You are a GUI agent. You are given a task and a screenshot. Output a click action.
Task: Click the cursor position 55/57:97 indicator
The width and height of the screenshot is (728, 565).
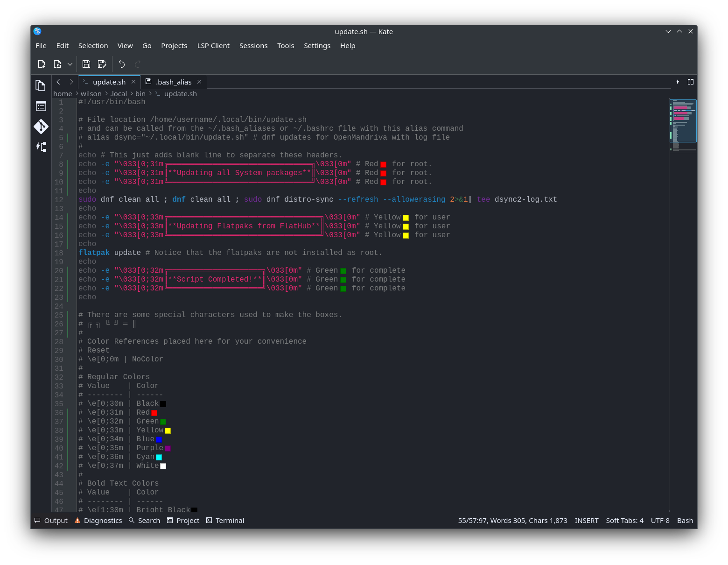click(x=512, y=521)
